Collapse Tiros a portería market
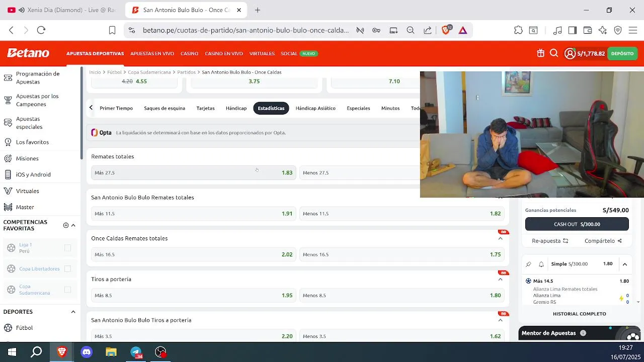Screen dimensions: 644x362 (500, 279)
